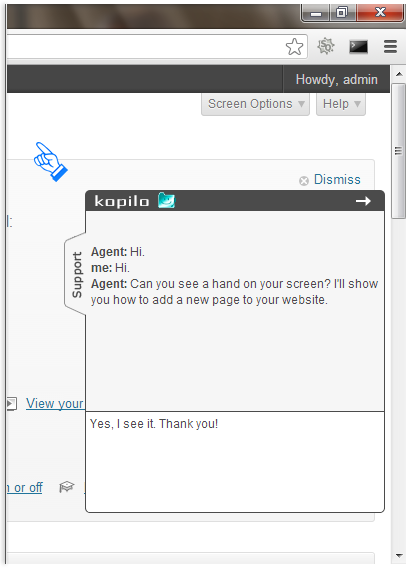Click the blue pointing hand cursor

click(50, 162)
